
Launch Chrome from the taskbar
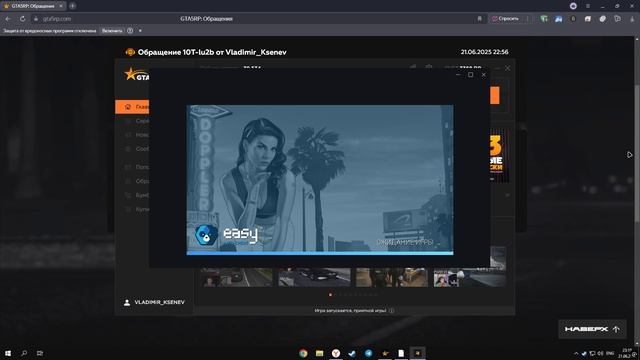[303, 353]
